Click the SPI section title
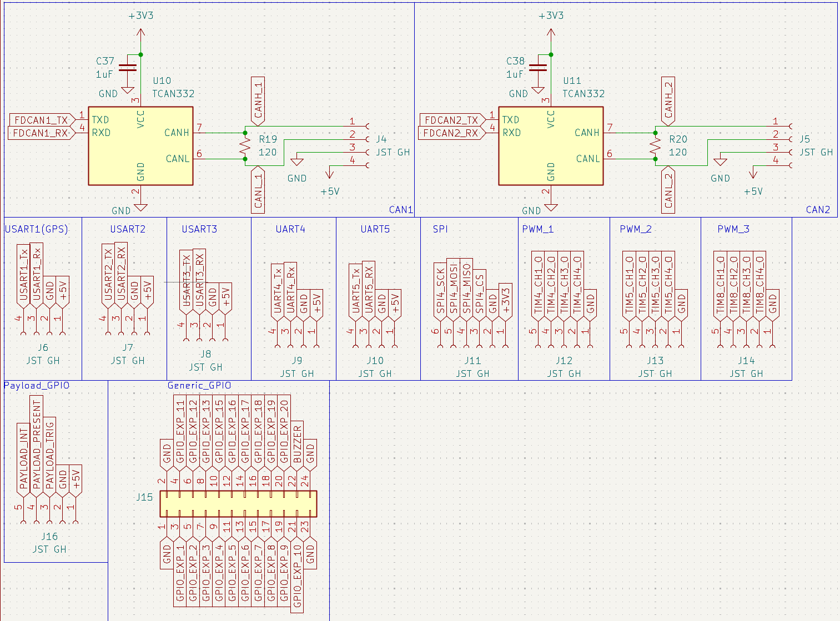 [x=440, y=229]
